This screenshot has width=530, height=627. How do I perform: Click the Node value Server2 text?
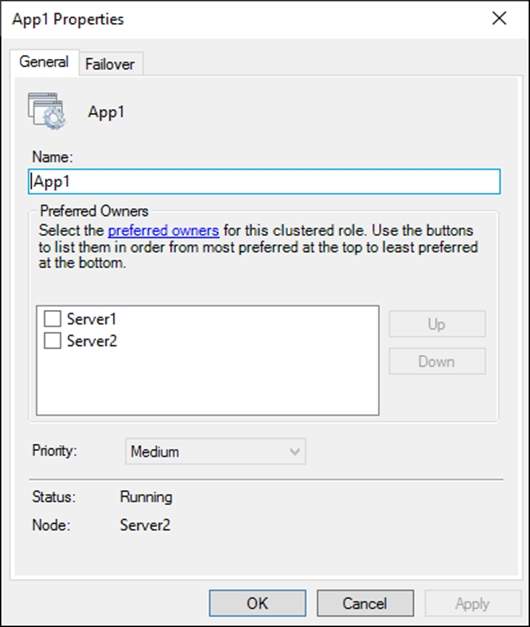(145, 525)
